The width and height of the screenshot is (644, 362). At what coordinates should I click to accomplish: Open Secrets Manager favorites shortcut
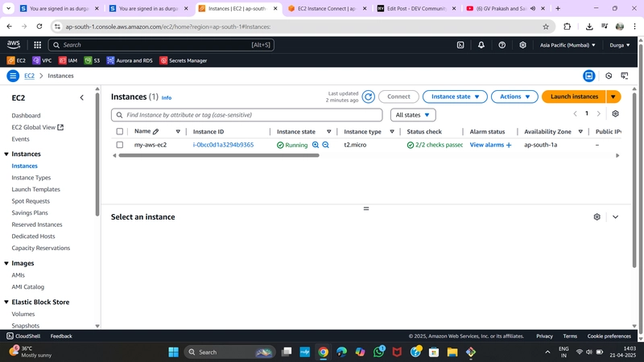pyautogui.click(x=184, y=60)
